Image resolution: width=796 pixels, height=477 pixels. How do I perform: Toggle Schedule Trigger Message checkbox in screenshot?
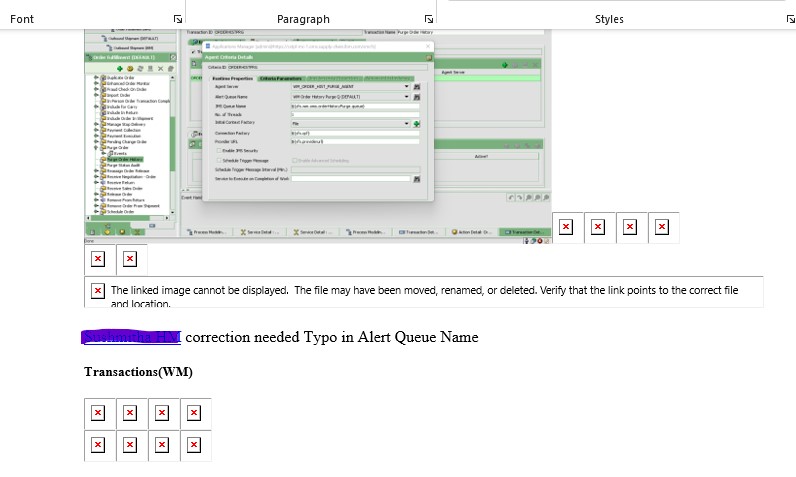219,160
